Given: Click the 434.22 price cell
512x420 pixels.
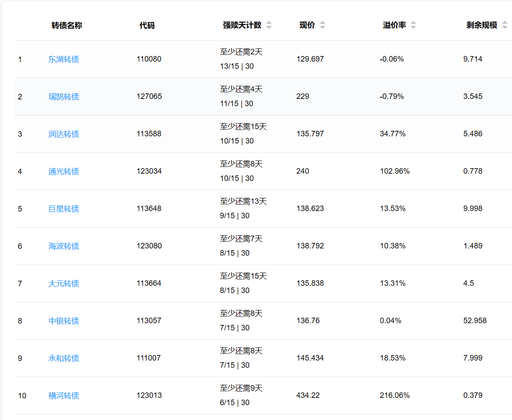Looking at the screenshot, I should tap(308, 395).
